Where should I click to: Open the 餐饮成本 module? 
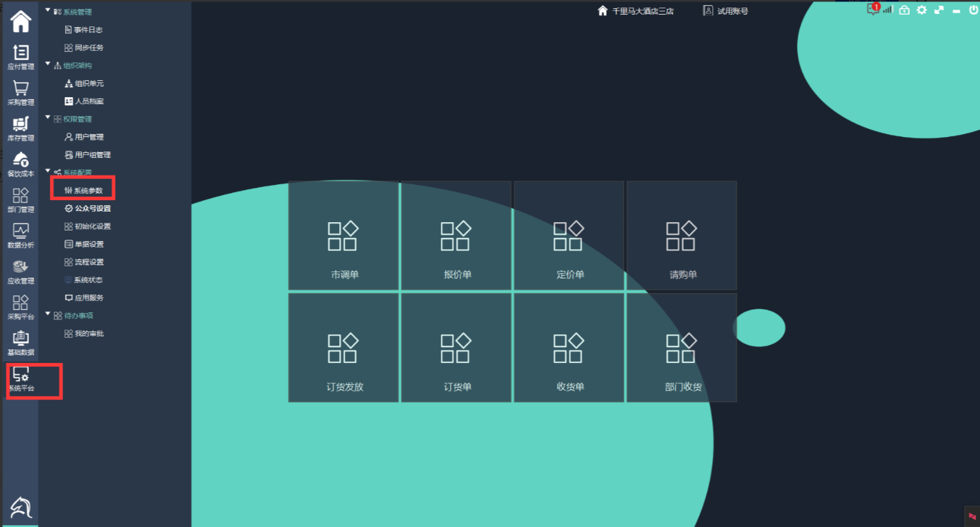pos(20,164)
